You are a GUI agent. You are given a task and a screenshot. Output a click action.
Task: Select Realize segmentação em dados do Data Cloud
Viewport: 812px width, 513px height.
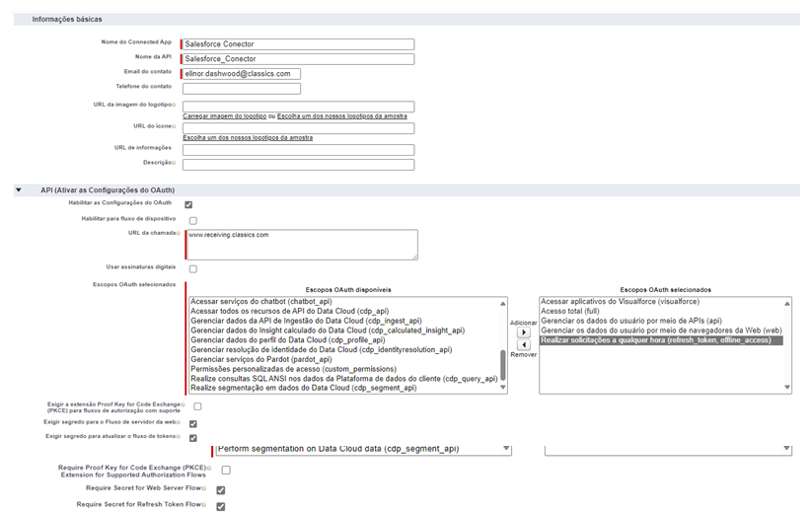coord(304,388)
